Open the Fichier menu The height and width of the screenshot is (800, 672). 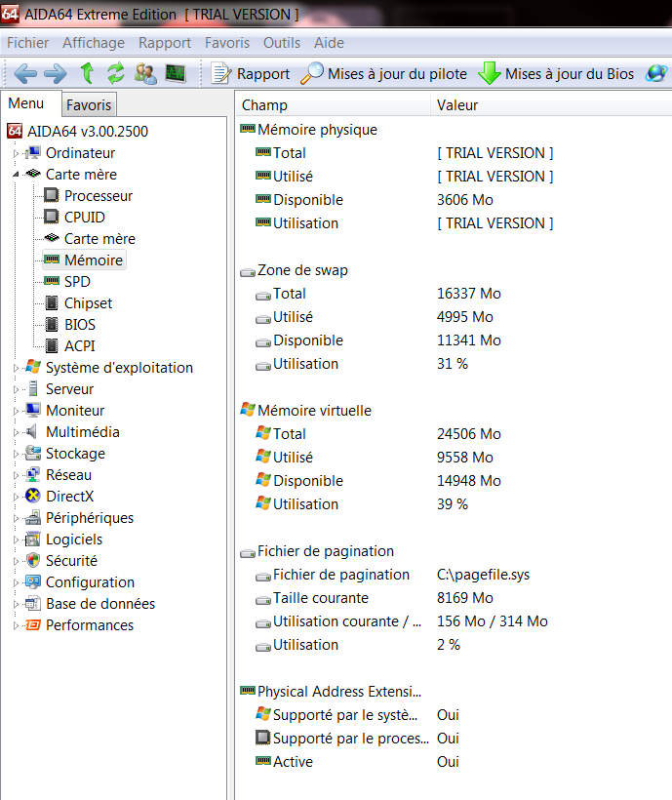pyautogui.click(x=27, y=43)
